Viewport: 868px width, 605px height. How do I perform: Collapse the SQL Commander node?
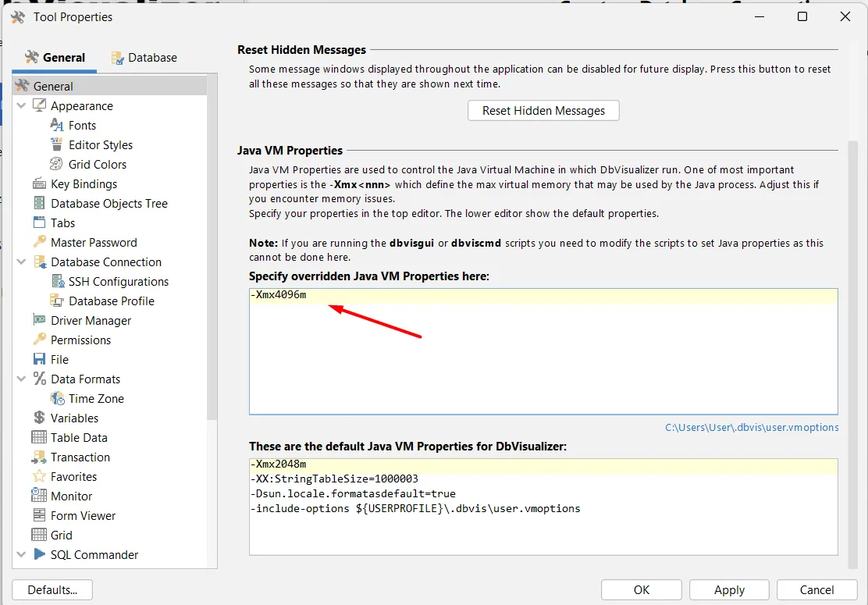point(21,554)
